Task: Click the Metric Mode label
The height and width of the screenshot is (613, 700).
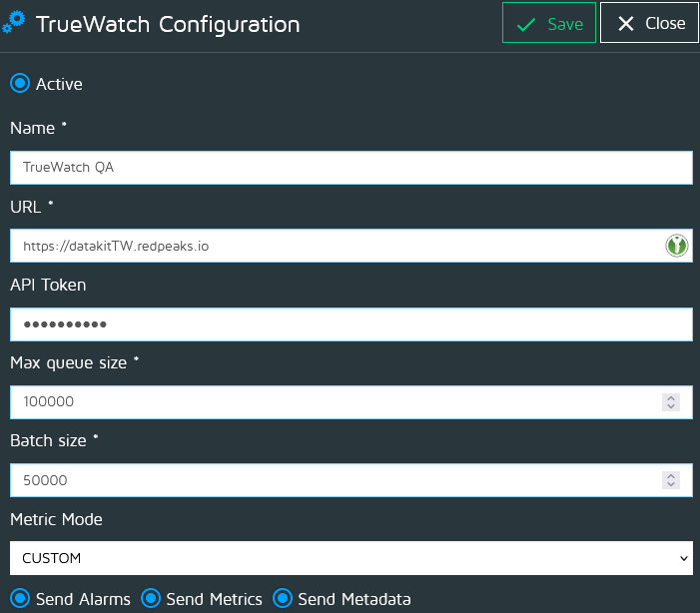Action: [56, 519]
